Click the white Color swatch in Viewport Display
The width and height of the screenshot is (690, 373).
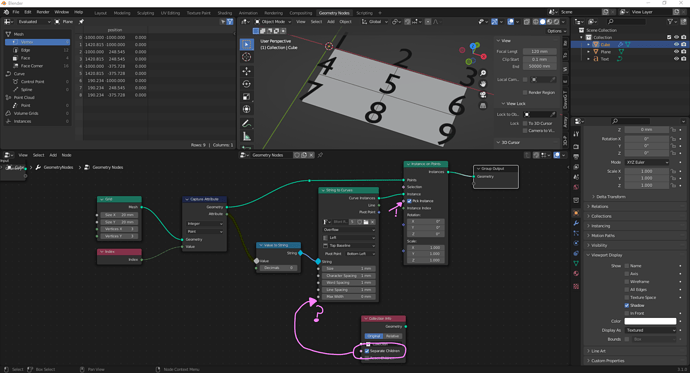pos(650,321)
